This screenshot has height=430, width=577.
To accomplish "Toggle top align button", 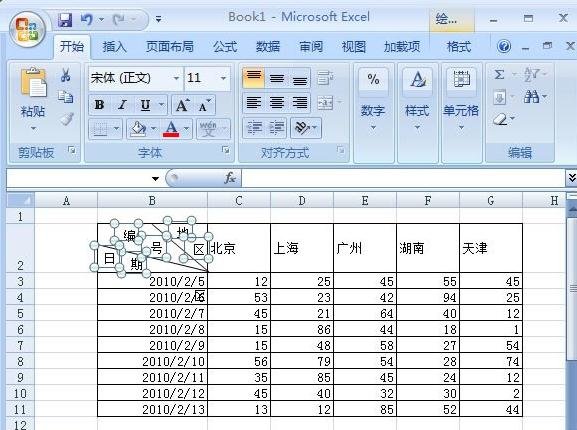I will [x=254, y=78].
